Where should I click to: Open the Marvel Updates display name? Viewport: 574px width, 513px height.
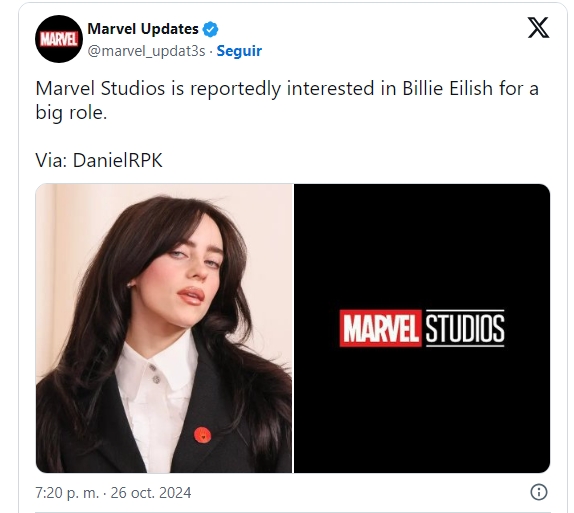click(x=143, y=29)
